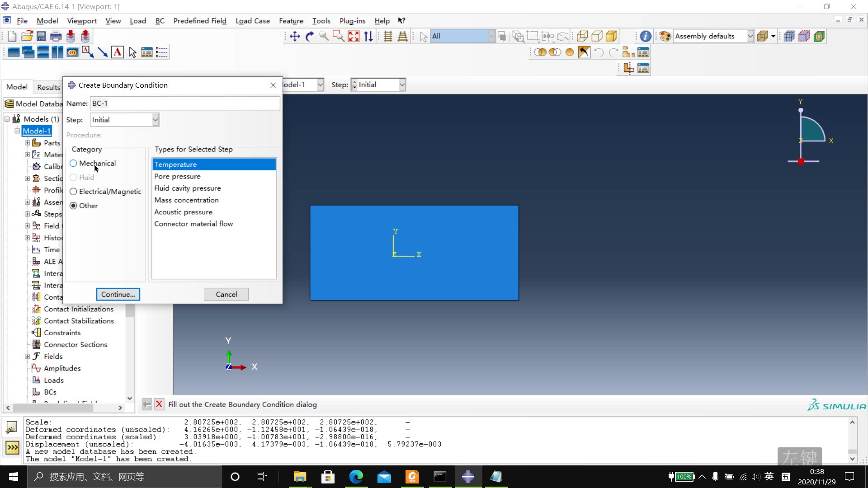Select the Constraints tree item

pos(62,333)
